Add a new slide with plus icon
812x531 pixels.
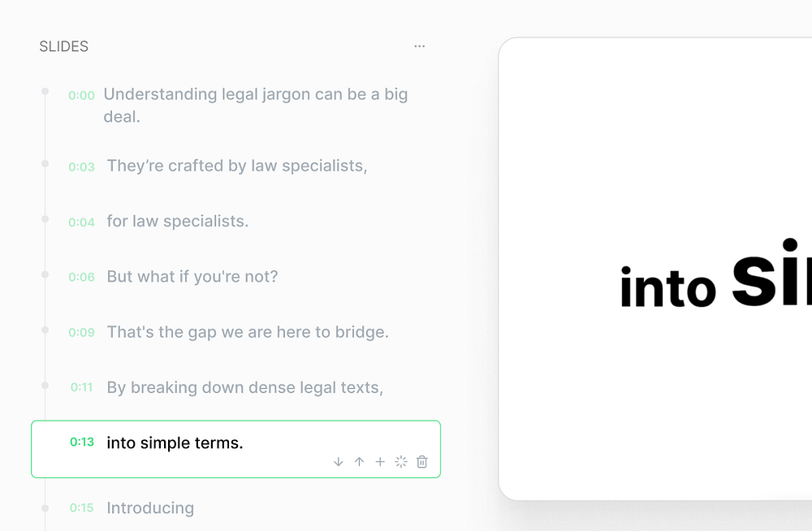[380, 462]
